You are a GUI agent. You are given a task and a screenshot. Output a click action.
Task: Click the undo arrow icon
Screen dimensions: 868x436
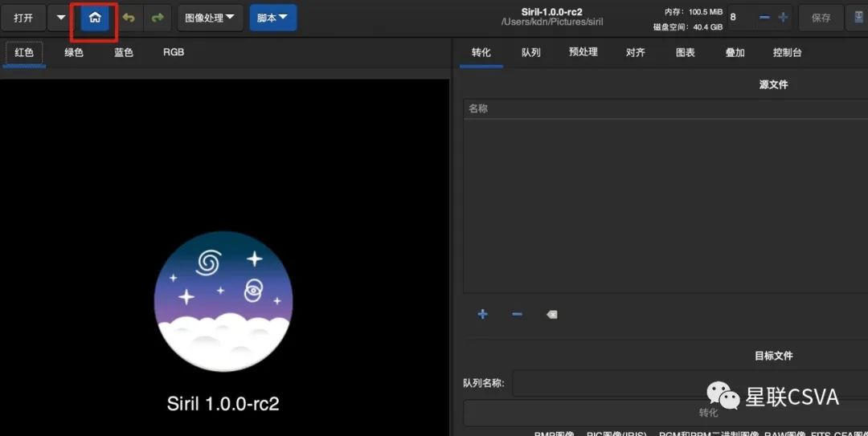[x=129, y=18]
